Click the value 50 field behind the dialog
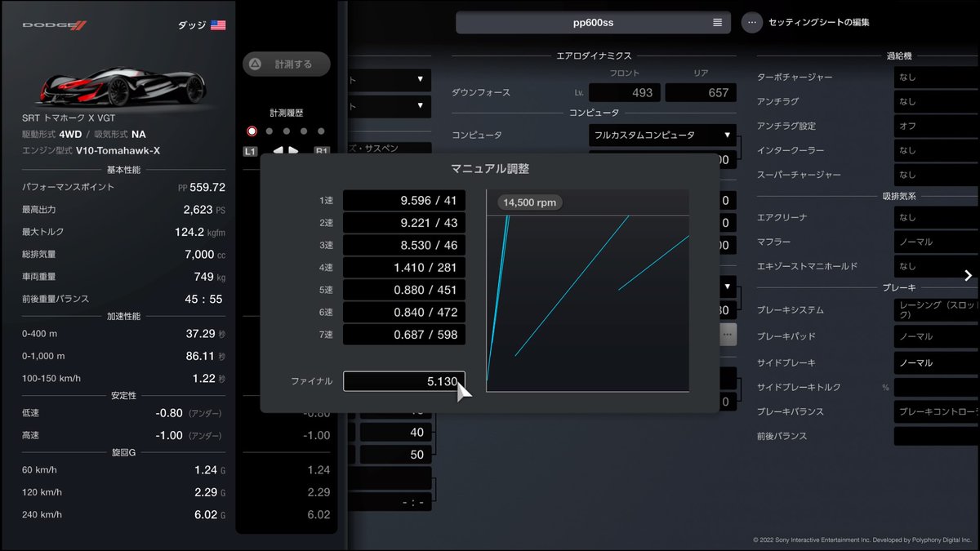Viewport: 980px width, 551px height. (395, 455)
